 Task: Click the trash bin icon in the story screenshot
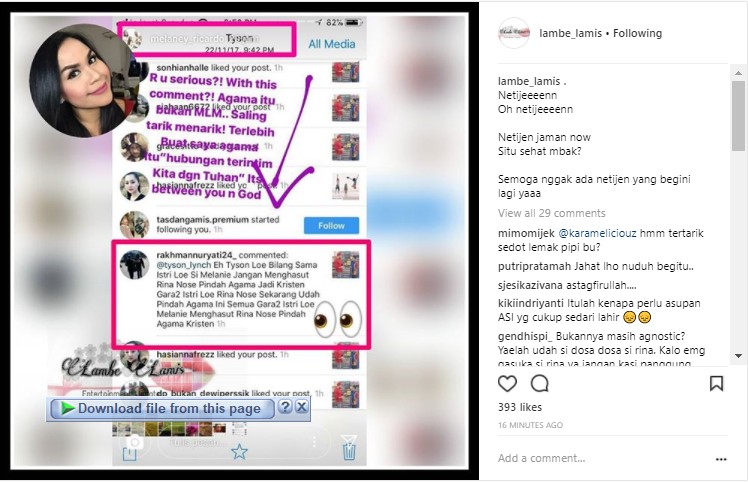pos(349,448)
